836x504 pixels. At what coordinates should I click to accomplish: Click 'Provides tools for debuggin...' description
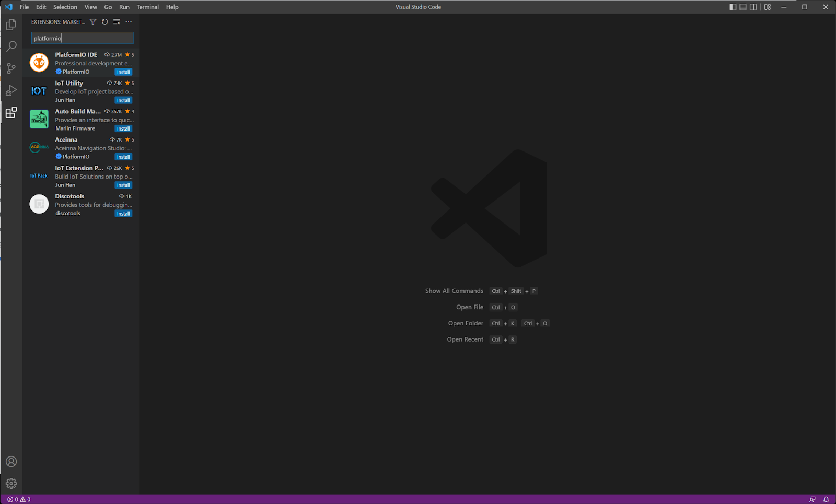point(94,205)
